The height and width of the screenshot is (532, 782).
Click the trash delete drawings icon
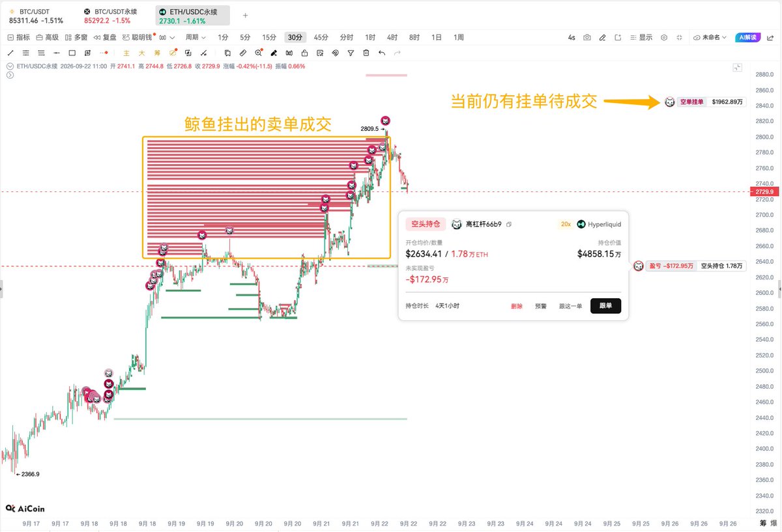(366, 53)
